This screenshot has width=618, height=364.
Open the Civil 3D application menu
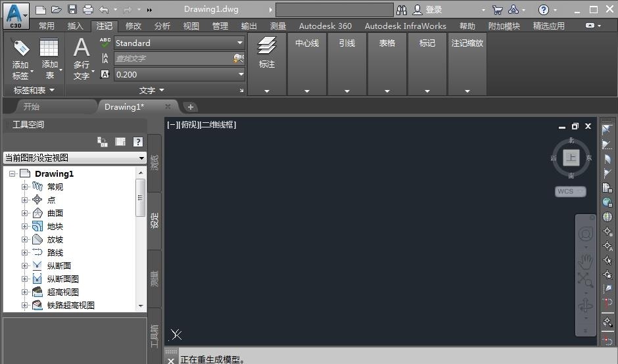[15, 16]
